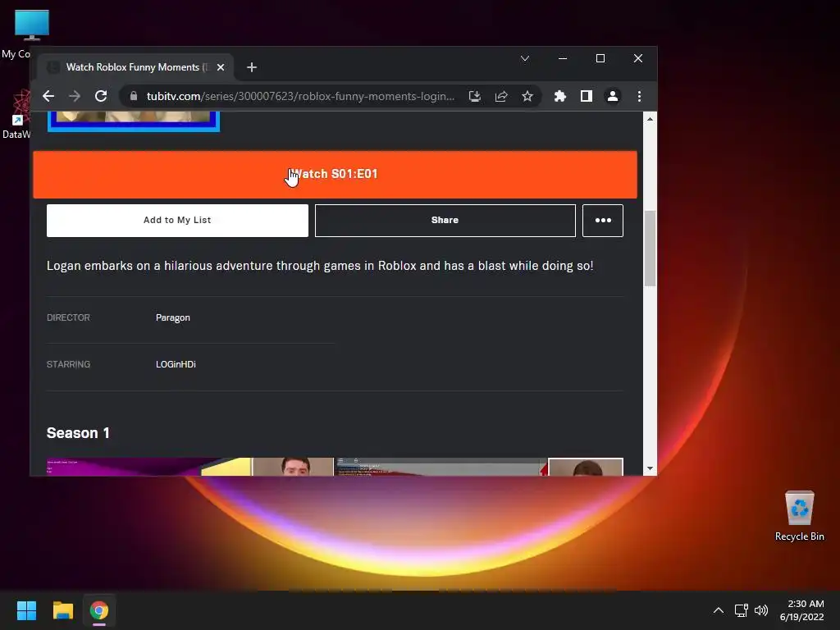Image resolution: width=840 pixels, height=630 pixels.
Task: Install app icon in address bar
Action: pyautogui.click(x=475, y=97)
